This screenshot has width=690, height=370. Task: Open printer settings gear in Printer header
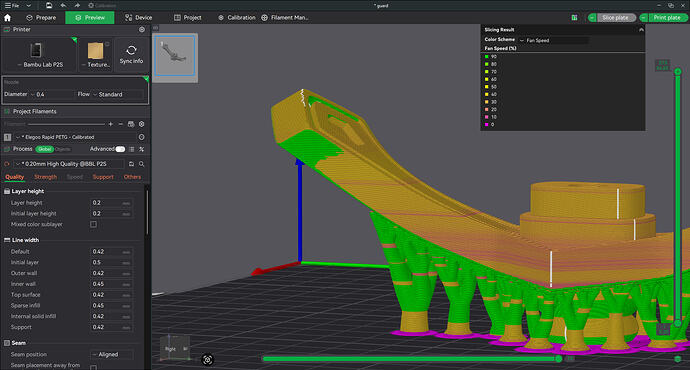point(142,29)
